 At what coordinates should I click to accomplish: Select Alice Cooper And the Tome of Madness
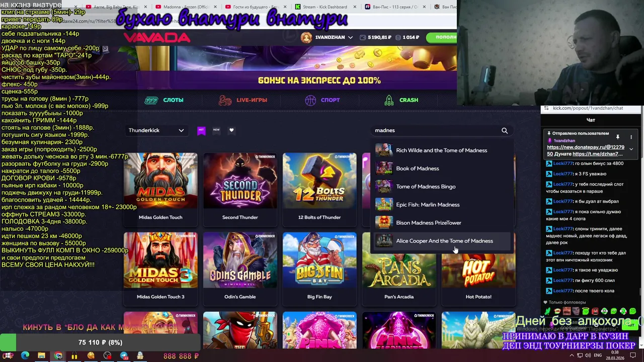442,241
